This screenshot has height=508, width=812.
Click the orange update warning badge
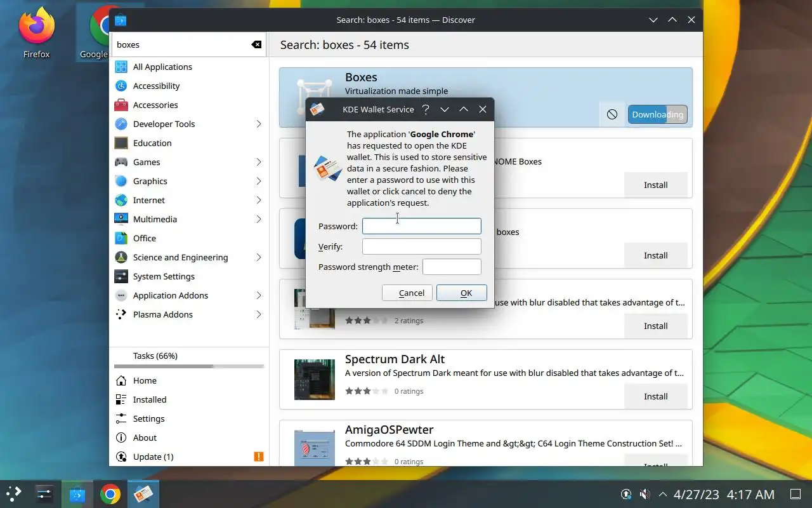pyautogui.click(x=259, y=457)
